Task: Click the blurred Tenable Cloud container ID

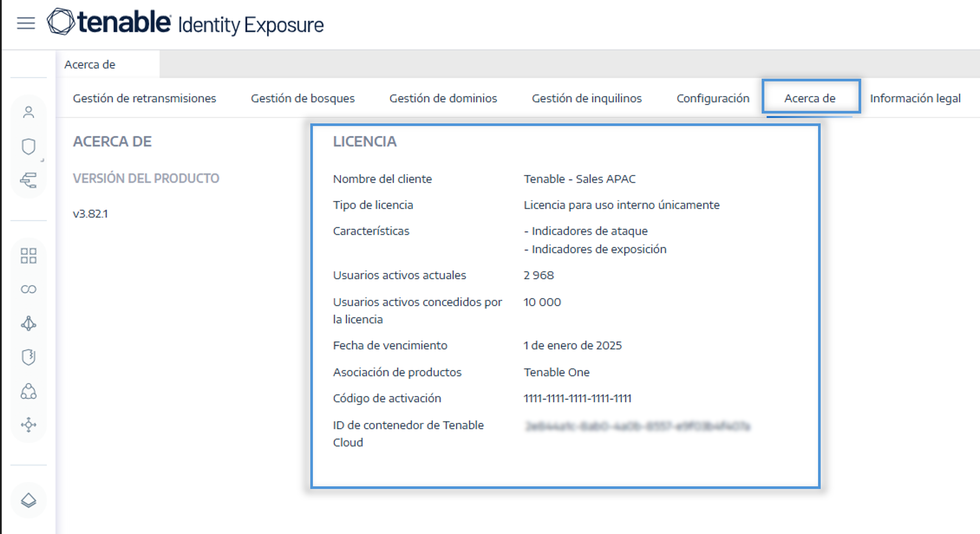Action: coord(637,426)
